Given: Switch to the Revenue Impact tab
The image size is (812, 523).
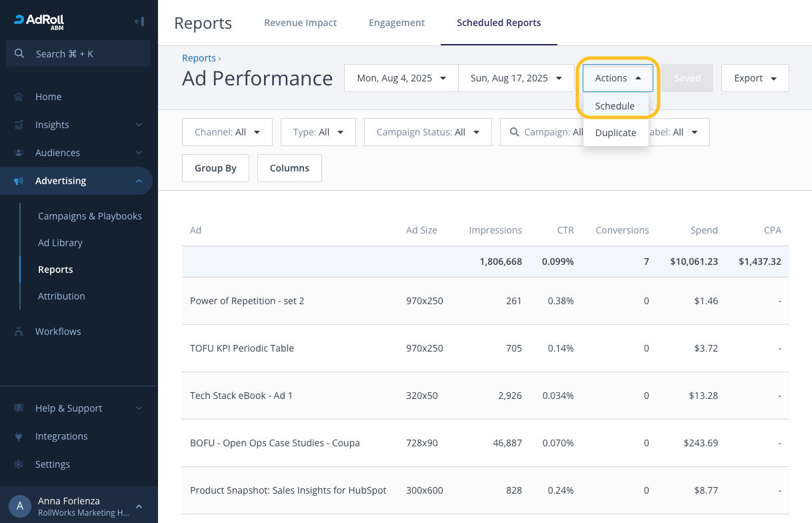Looking at the screenshot, I should [x=300, y=23].
